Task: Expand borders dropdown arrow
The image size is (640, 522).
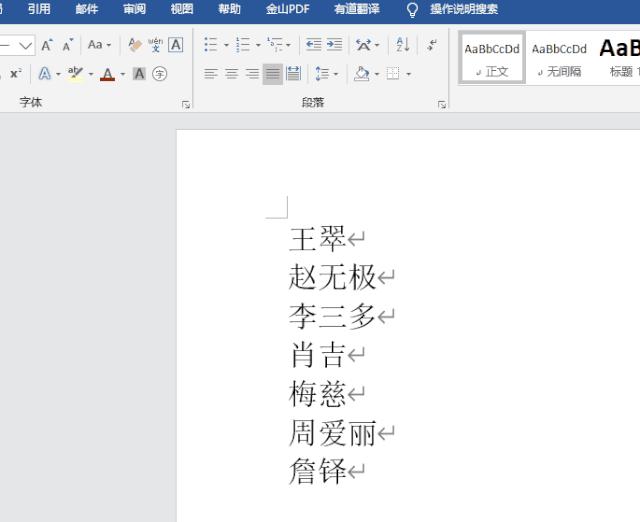Action: [409, 74]
